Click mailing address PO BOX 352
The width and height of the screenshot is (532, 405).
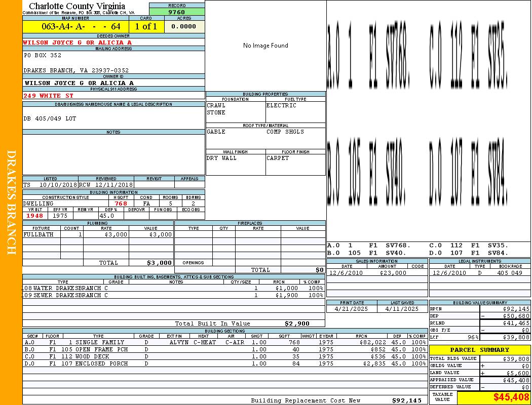pos(43,55)
